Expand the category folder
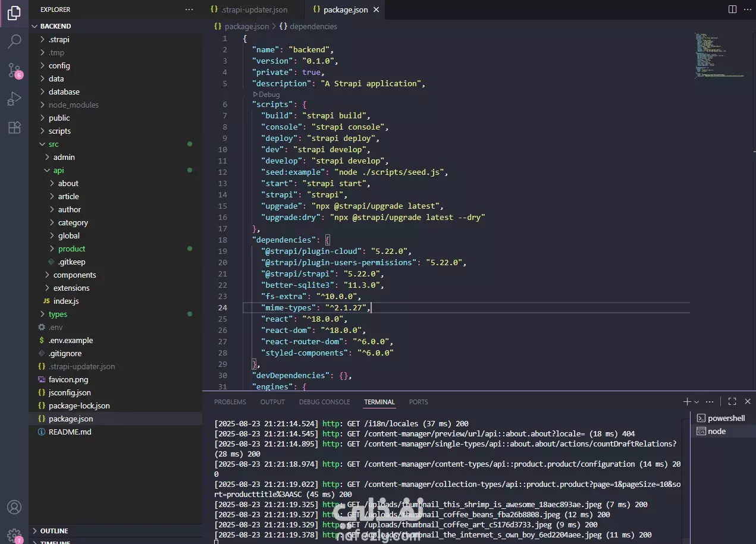The width and height of the screenshot is (756, 544). tap(115, 222)
